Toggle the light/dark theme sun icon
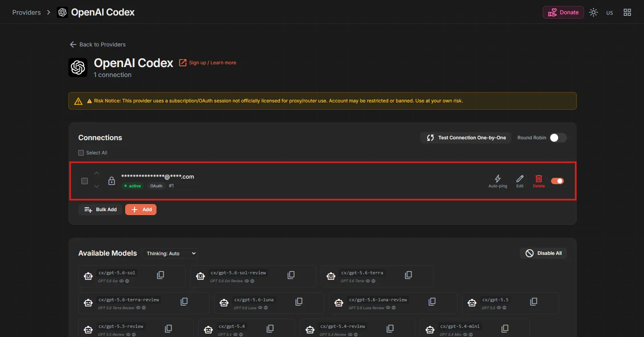The height and width of the screenshot is (337, 644). click(x=594, y=12)
